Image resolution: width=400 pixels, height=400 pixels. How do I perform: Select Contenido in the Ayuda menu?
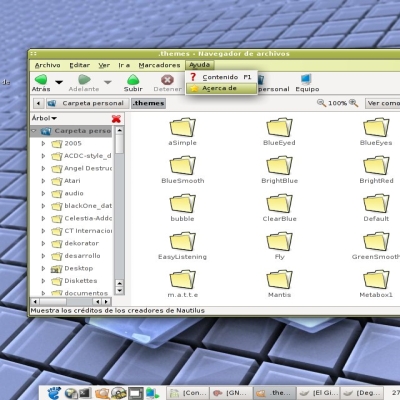tap(221, 77)
